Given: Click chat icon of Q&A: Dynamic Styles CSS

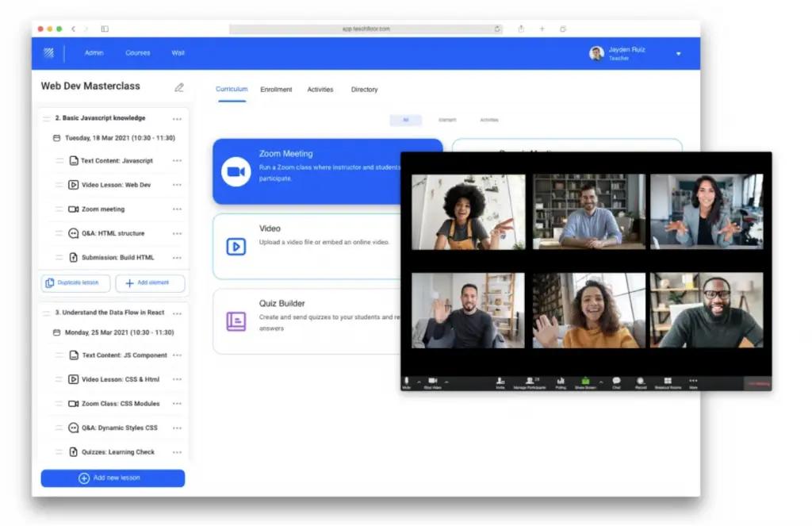Looking at the screenshot, I should point(74,428).
